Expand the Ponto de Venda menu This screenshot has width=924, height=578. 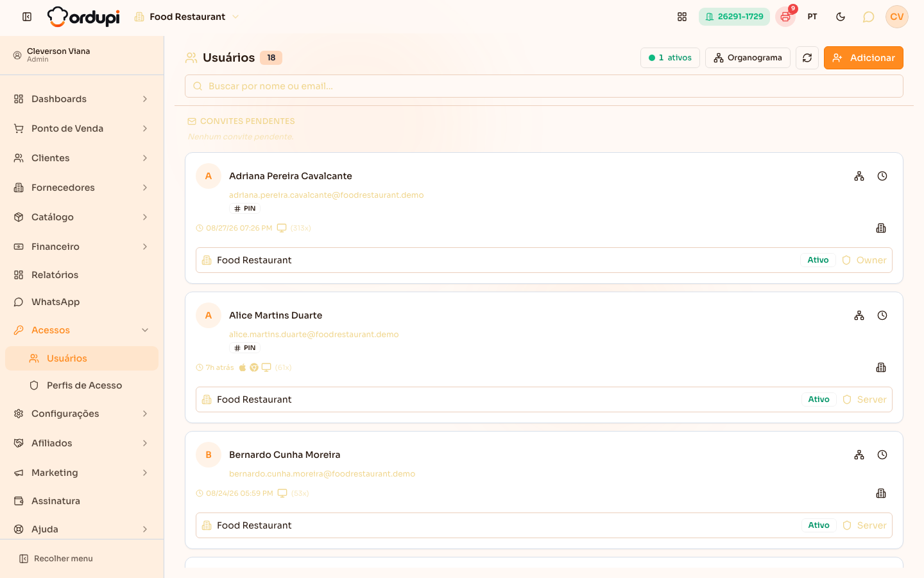81,128
